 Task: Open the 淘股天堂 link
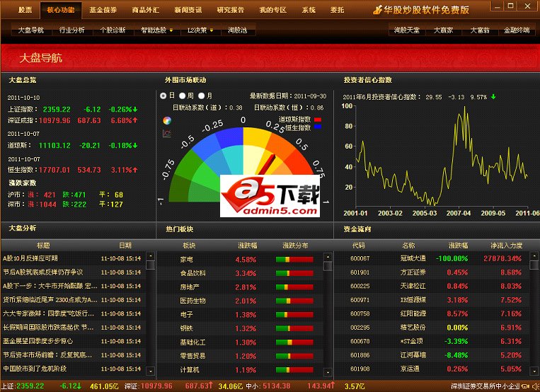coord(407,30)
